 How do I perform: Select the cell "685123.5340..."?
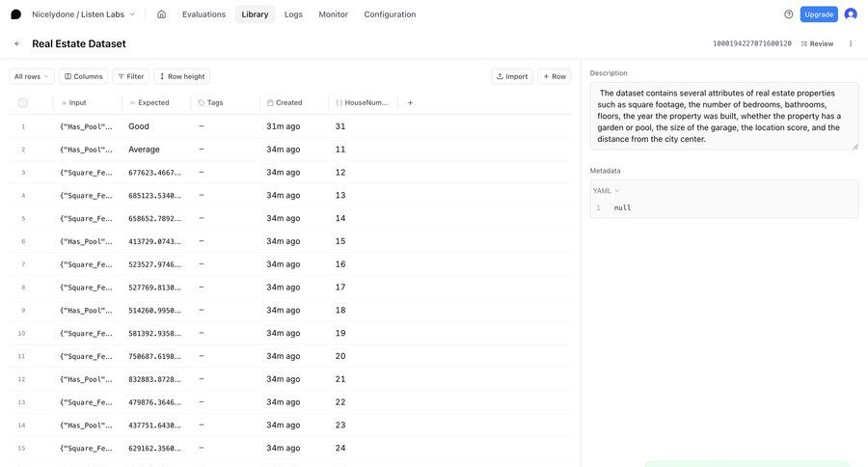tap(154, 196)
